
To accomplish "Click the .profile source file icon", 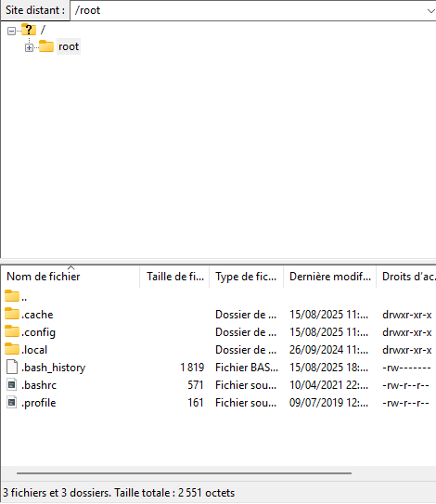I will tap(12, 403).
